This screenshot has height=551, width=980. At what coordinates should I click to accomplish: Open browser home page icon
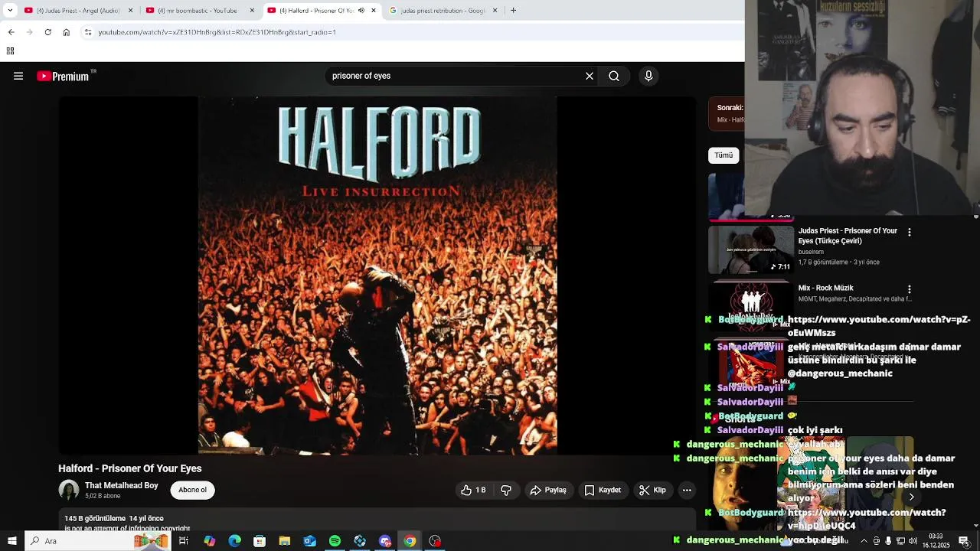[x=66, y=32]
